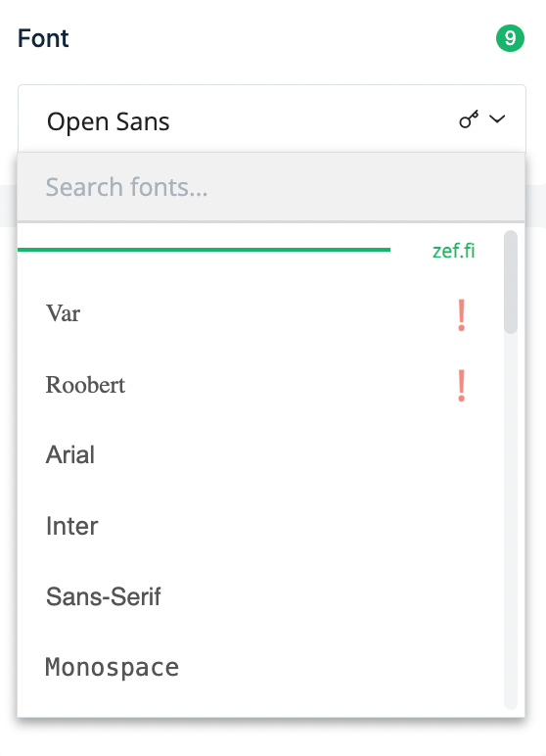Open the Open Sans font selector box
This screenshot has width=546, height=756.
coord(272,119)
